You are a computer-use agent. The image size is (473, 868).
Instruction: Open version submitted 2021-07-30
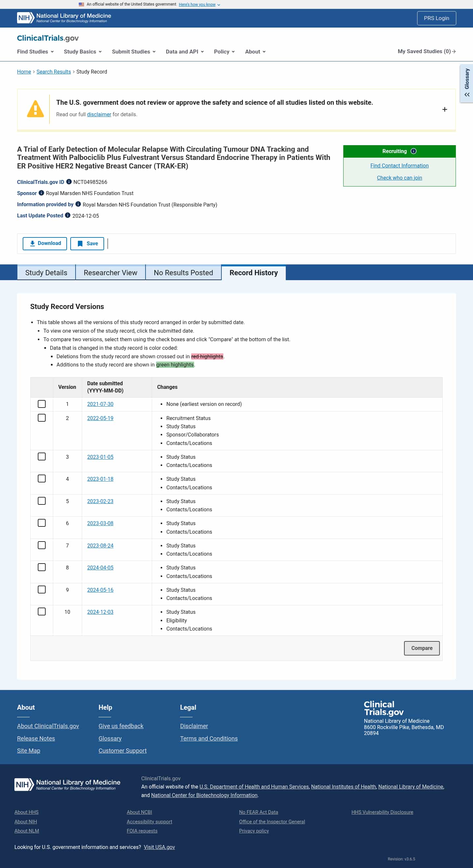pos(100,404)
